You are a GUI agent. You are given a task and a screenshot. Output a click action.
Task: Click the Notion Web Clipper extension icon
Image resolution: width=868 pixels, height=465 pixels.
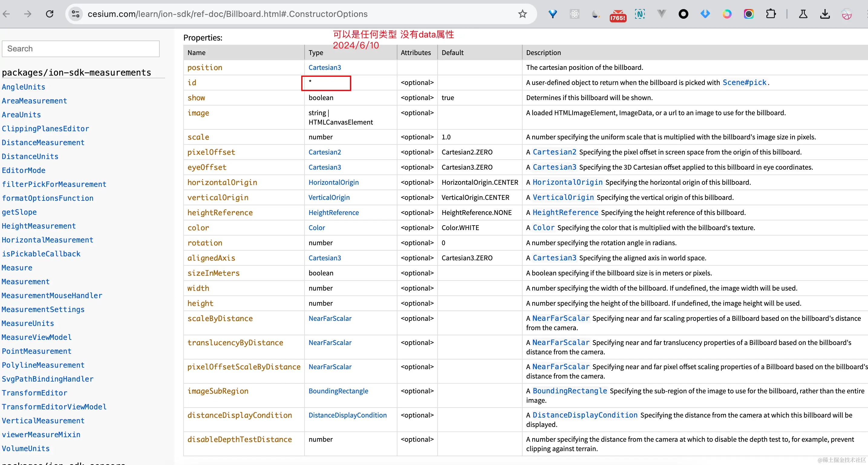click(x=640, y=14)
